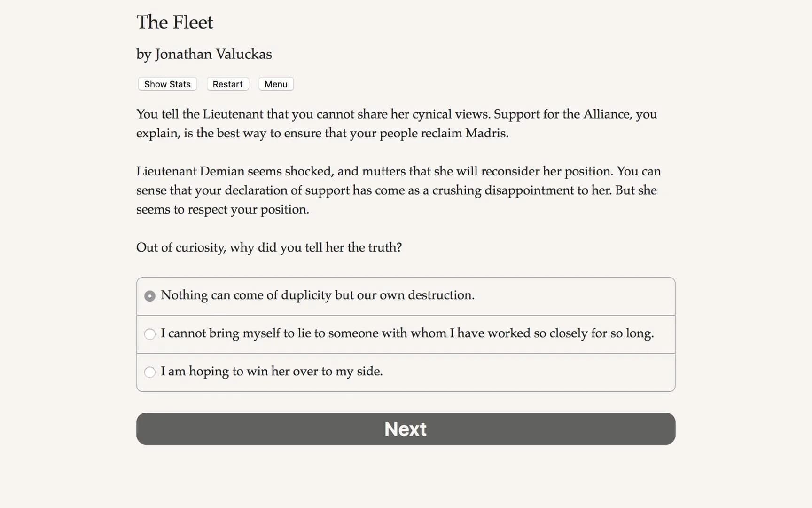Select the currently marked first answer choice
Image resolution: width=812 pixels, height=508 pixels.
point(317,296)
